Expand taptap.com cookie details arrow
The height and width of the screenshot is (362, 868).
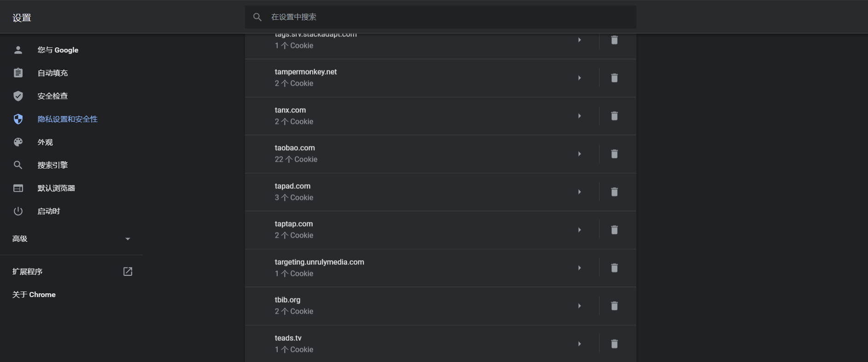pos(580,230)
